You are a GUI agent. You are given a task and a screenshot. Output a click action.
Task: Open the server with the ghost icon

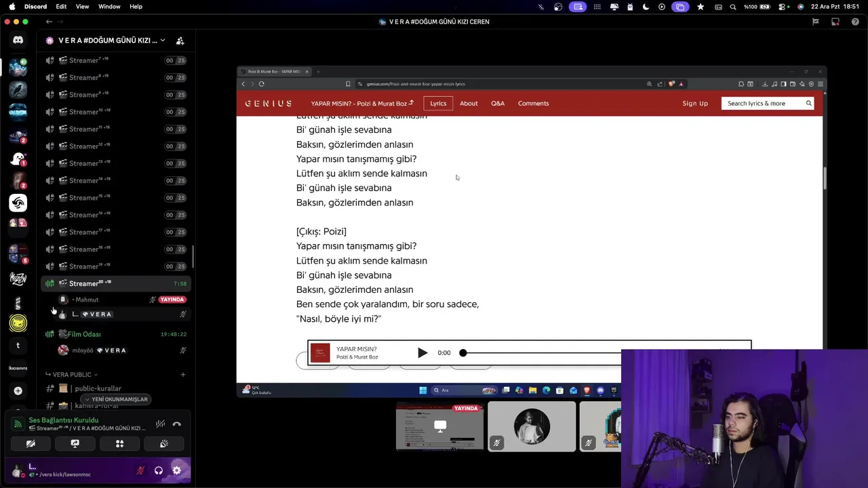click(x=18, y=159)
